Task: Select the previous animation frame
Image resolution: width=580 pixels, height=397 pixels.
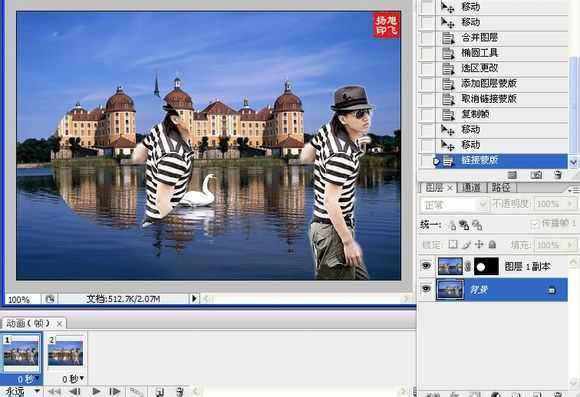Action: 75,391
